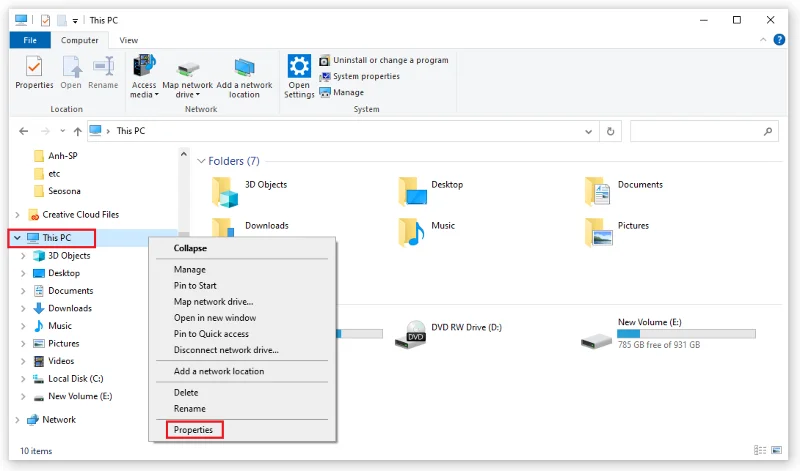The width and height of the screenshot is (800, 471).
Task: Select Pictures in the sidebar tree
Action: pyautogui.click(x=57, y=343)
